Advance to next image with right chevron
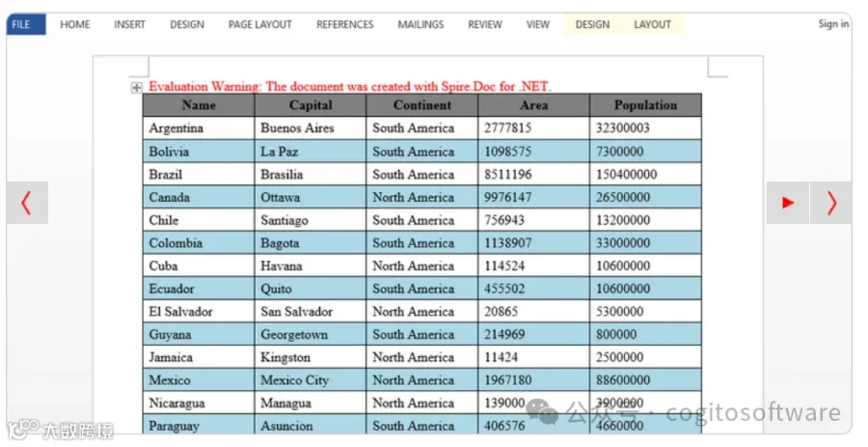This screenshot has height=447, width=868. pos(831,203)
